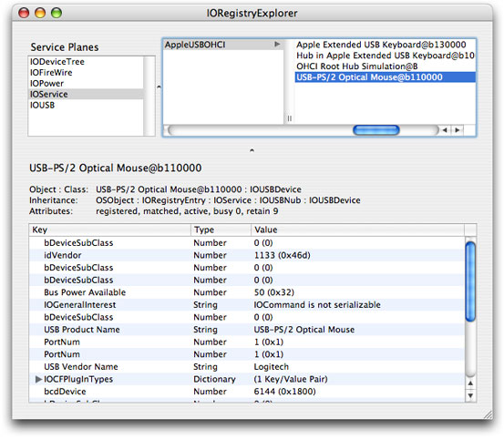Click the browser scroll right arrow
This screenshot has width=504, height=439.
coord(458,130)
